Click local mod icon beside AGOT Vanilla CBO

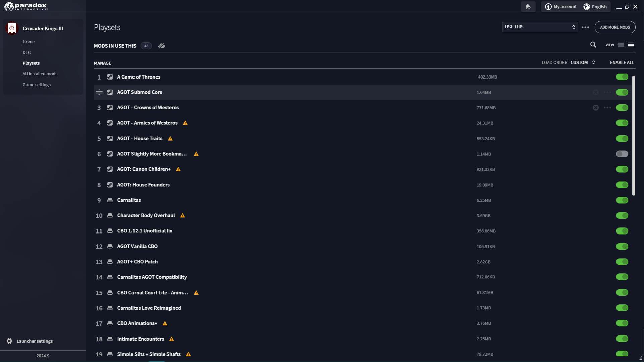(110, 246)
